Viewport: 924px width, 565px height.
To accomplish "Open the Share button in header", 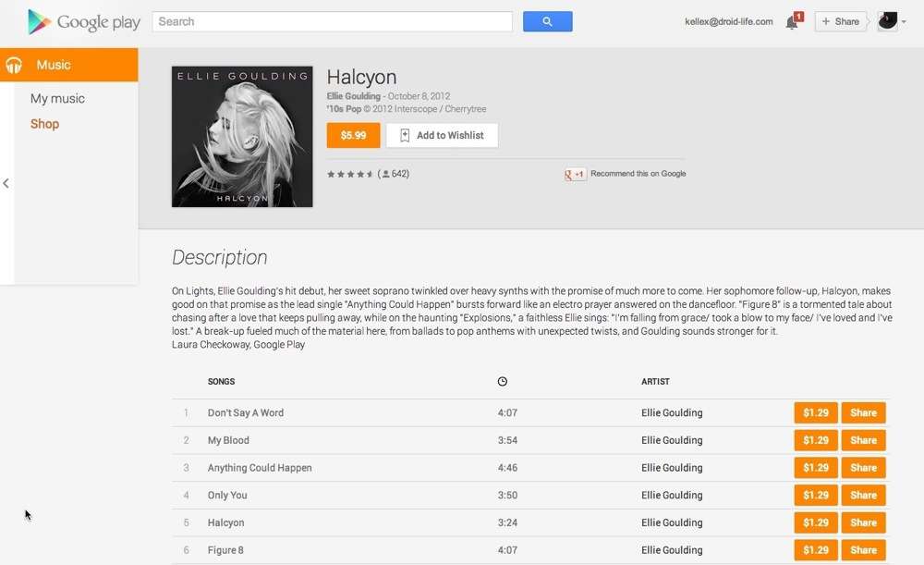I will (840, 21).
